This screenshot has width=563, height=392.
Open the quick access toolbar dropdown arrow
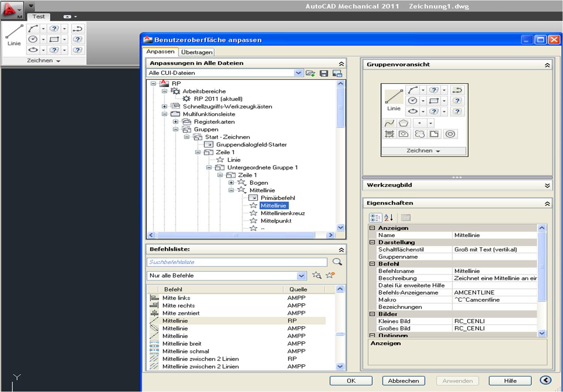click(31, 6)
